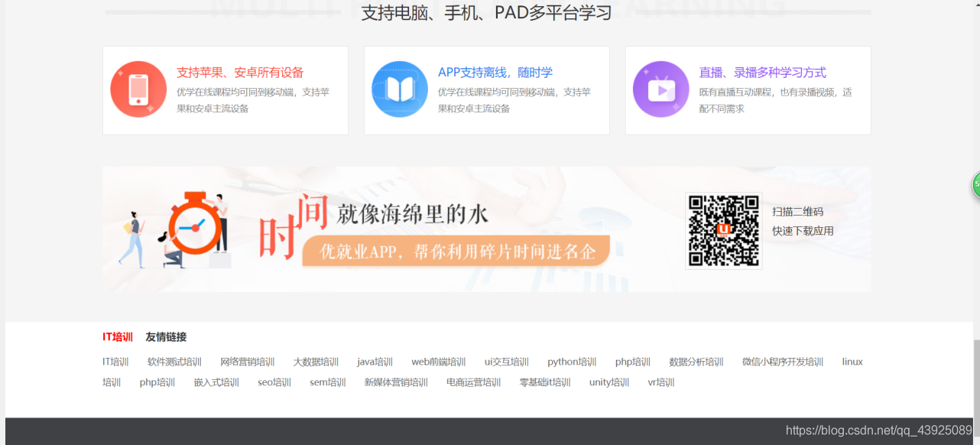Click the red mobile phone icon
Screen dimensions: 980x445
coord(138,89)
